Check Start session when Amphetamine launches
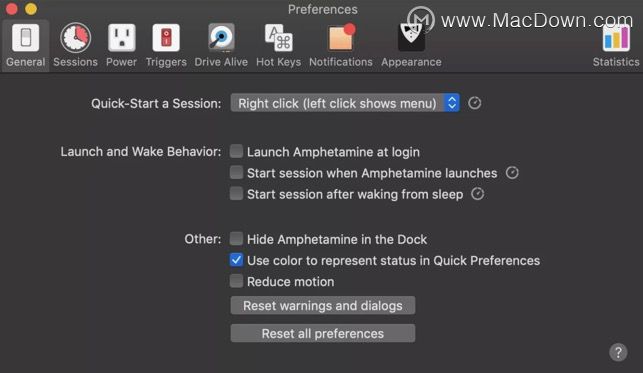 tap(236, 173)
